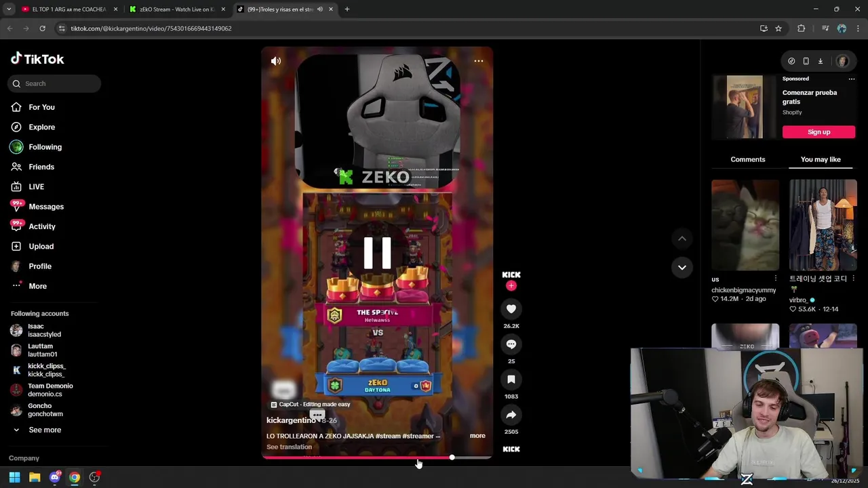
Task: Open followed account lauttam01
Action: pos(34,350)
